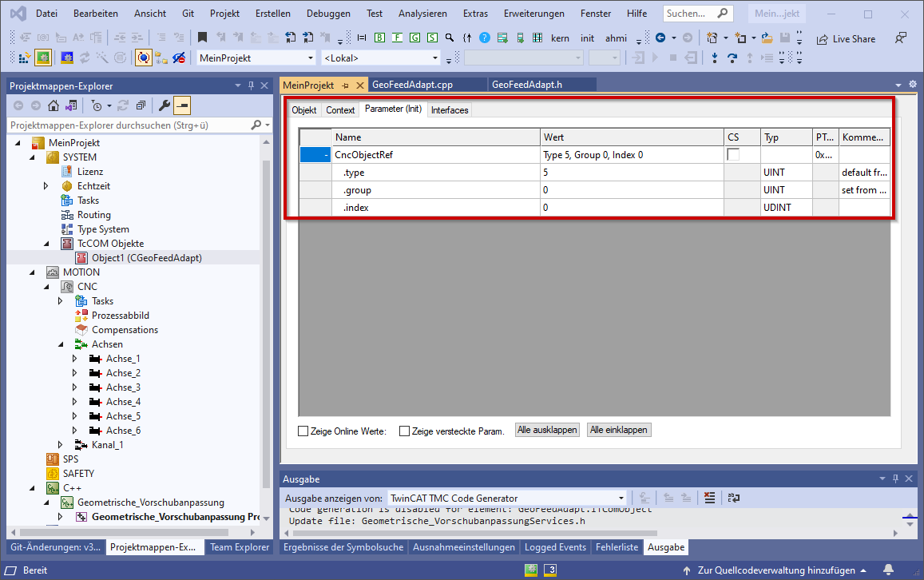Click the bookmark toggle icon in toolbar
The height and width of the screenshot is (580, 924).
tap(202, 38)
